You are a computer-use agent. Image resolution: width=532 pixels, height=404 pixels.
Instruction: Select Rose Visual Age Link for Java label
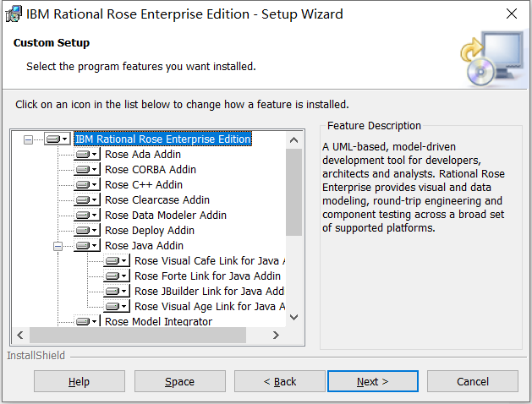coord(210,307)
